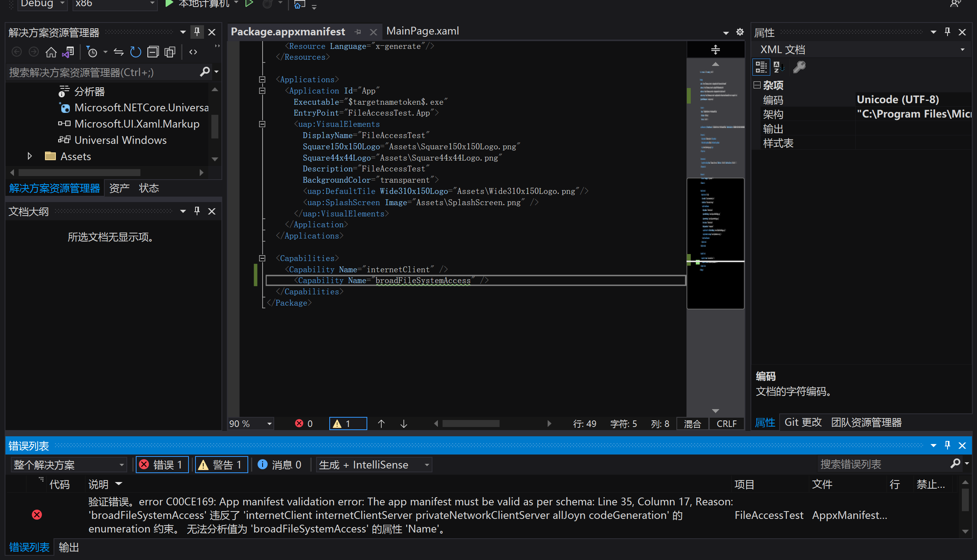Select categorized view in Properties panel
This screenshot has width=977, height=560.
[761, 67]
